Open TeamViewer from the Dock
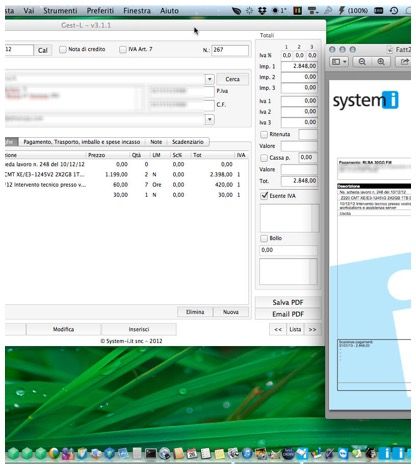416x469 pixels. click(x=343, y=453)
